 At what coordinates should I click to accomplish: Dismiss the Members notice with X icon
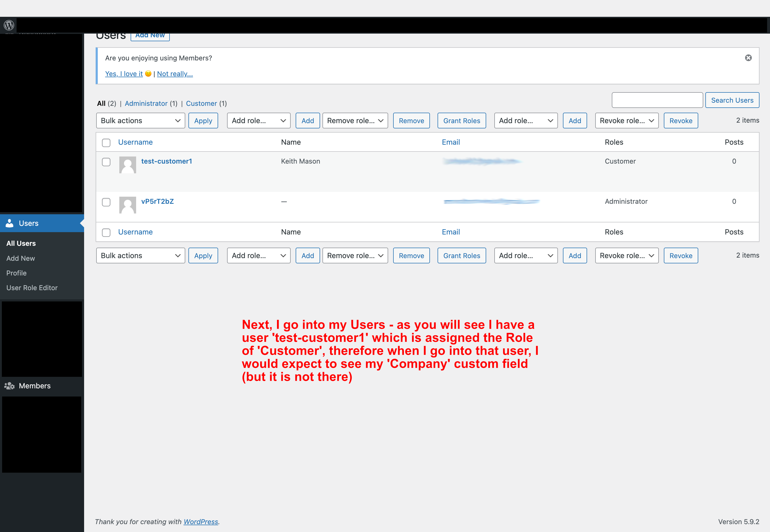[748, 58]
